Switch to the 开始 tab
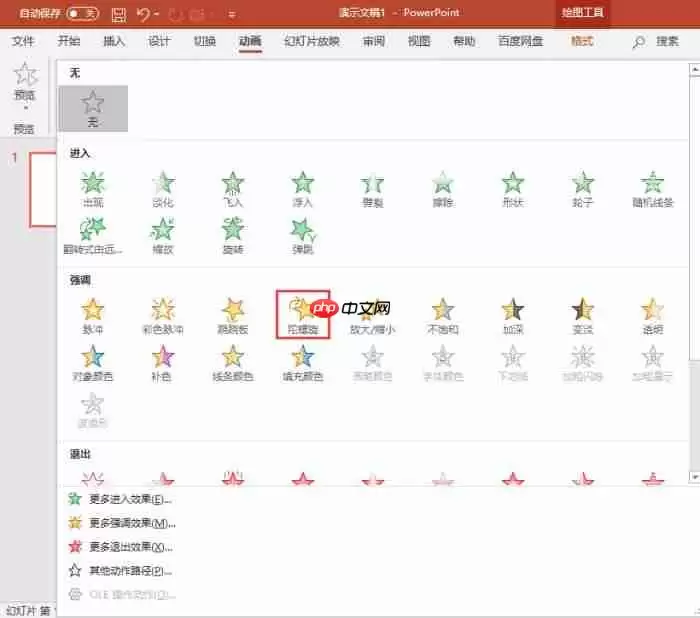 (69, 42)
